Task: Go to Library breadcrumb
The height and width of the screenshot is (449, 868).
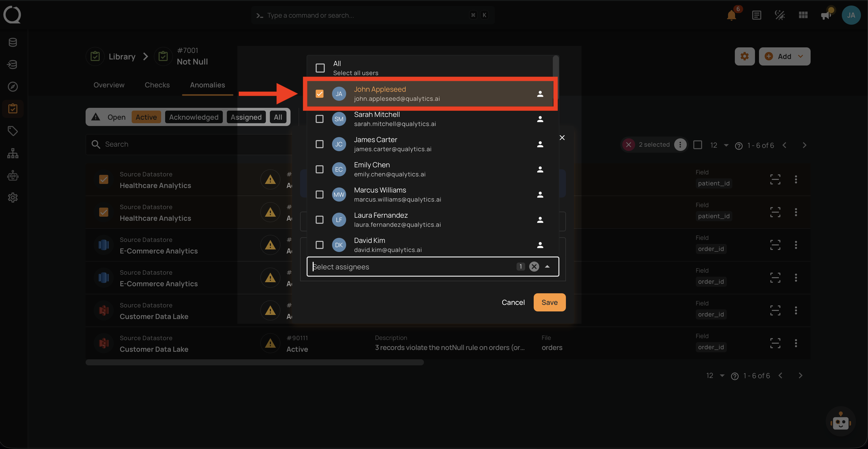Action: (x=122, y=56)
